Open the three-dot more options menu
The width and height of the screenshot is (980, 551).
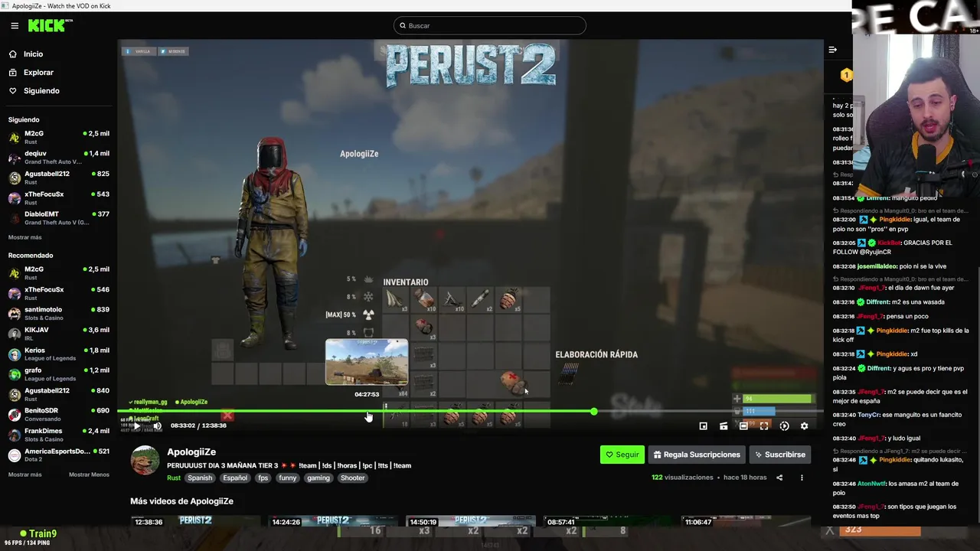click(802, 478)
